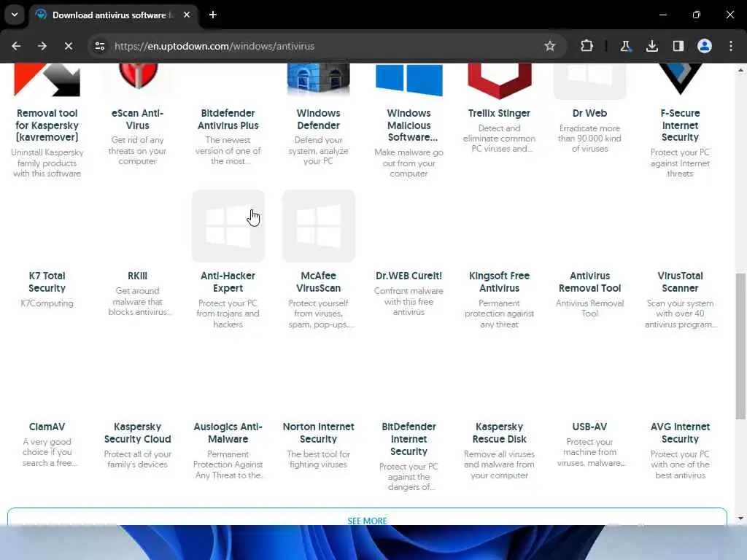Open the profile avatar menu
747x560 pixels.
pos(705,46)
